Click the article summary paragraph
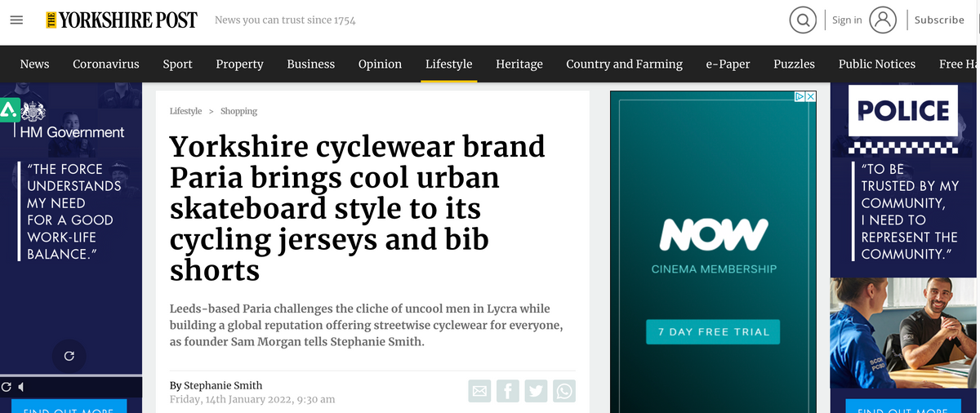 [366, 325]
